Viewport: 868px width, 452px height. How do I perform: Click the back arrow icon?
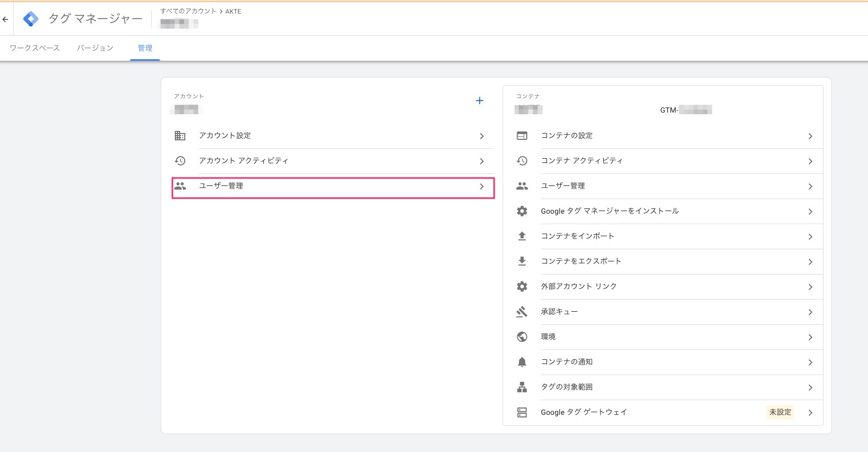pos(5,19)
